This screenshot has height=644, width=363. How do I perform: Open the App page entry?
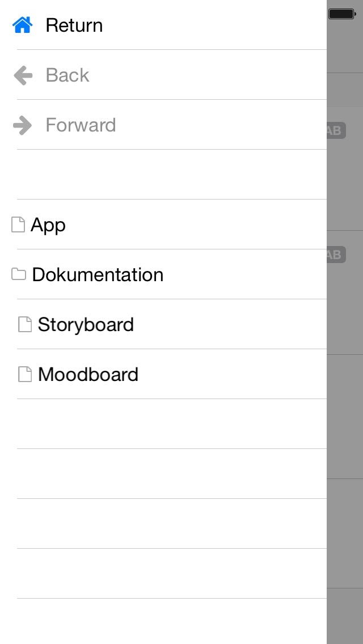point(48,224)
